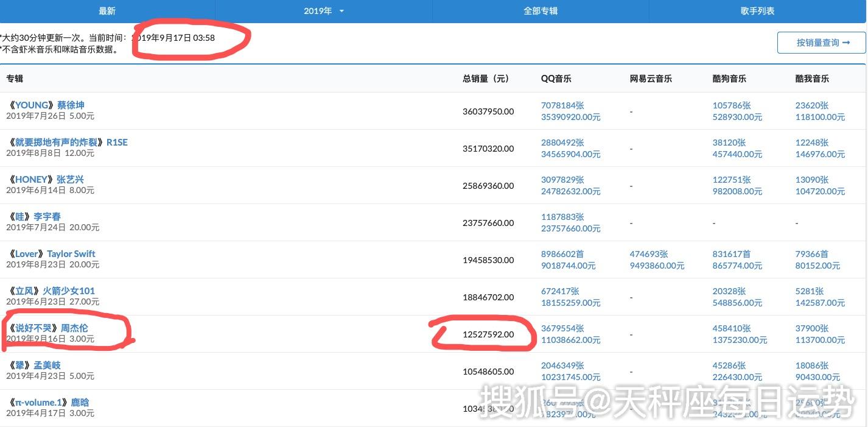Click the QQ音乐 column header
The image size is (868, 427).
pos(556,79)
